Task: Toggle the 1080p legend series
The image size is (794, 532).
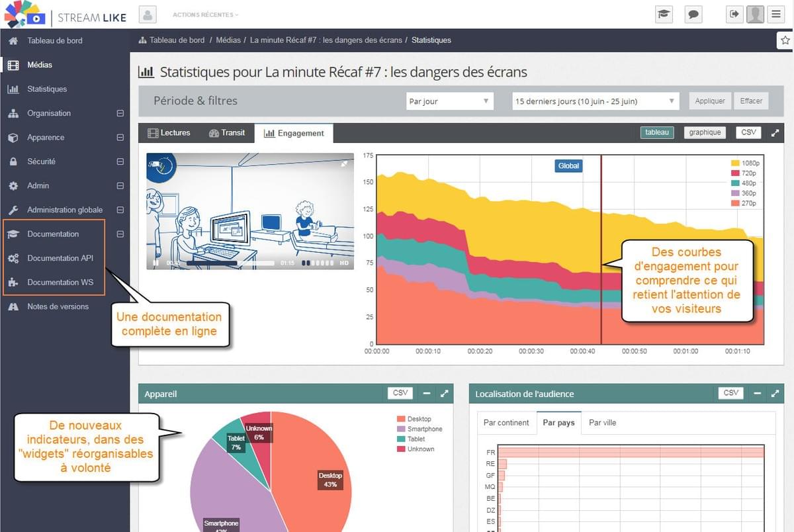Action: point(744,163)
